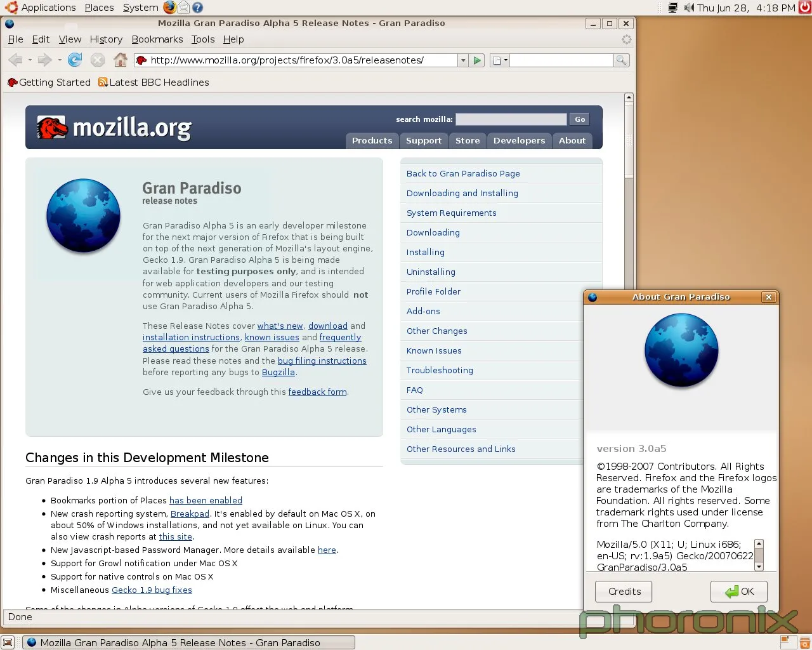Viewport: 812px width, 650px height.
Task: Click the Firefox launcher in top panel
Action: 169,8
